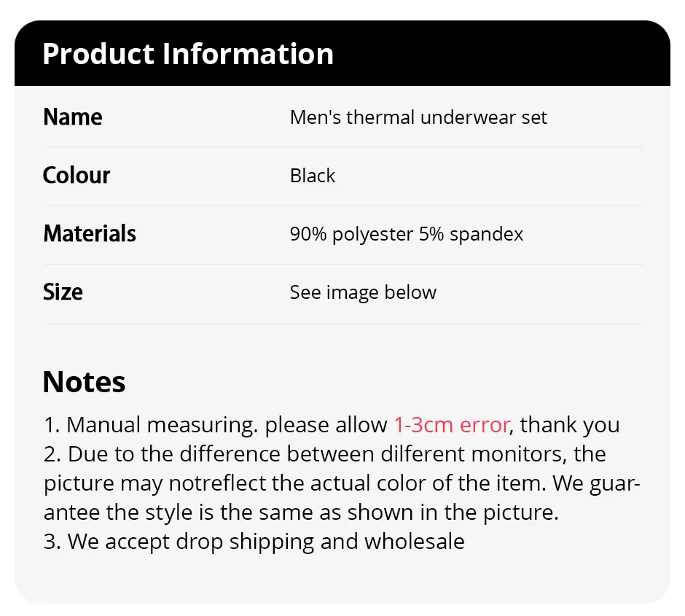Viewport: 685px width, 616px height.
Task: Select the Size row label
Action: pos(63,292)
